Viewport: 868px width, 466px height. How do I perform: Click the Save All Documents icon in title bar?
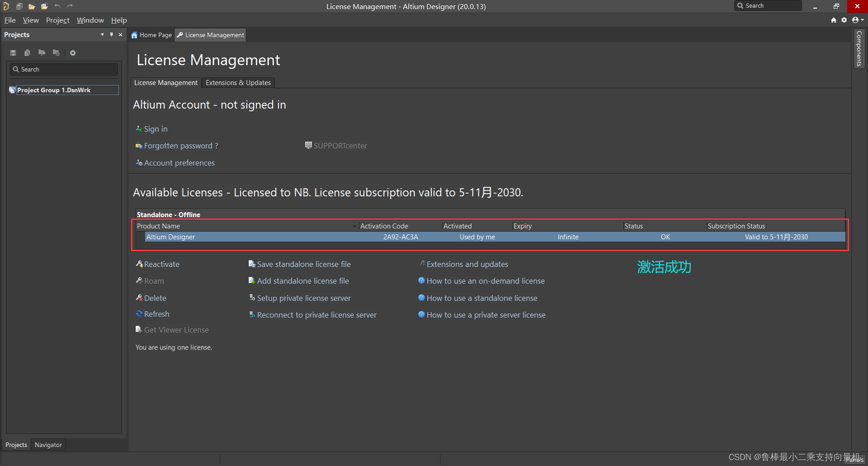19,6
